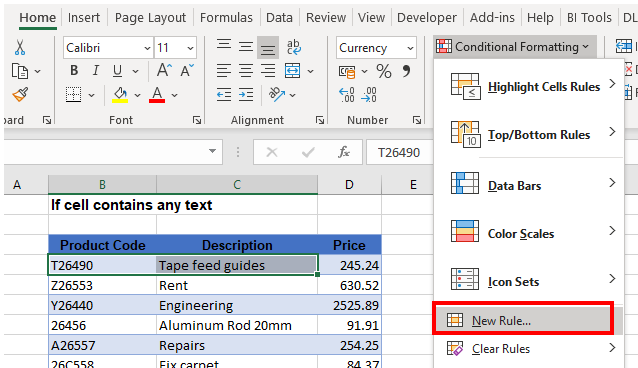638x368 pixels.
Task: Select cell containing Engineering
Action: (237, 305)
